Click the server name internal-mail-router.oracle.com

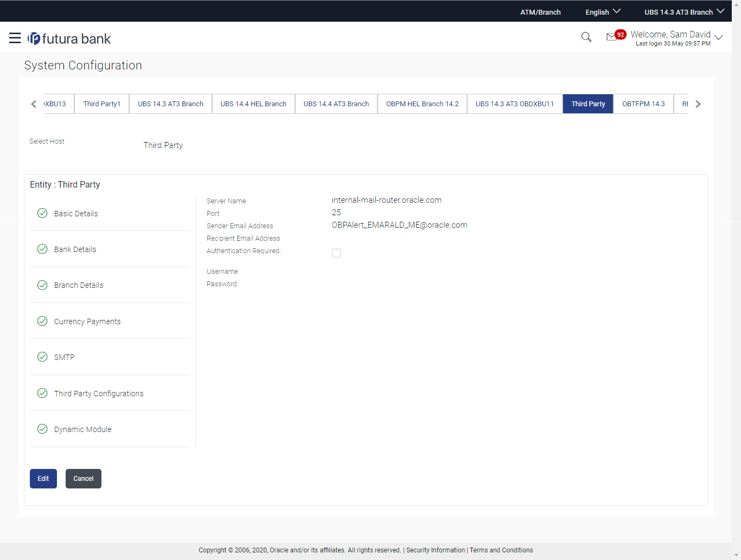[386, 200]
